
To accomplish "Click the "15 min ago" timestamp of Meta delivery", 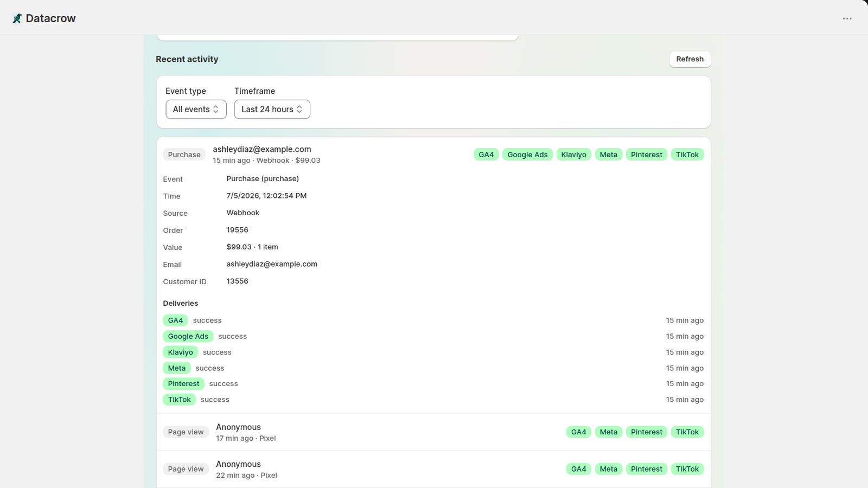I will 685,368.
